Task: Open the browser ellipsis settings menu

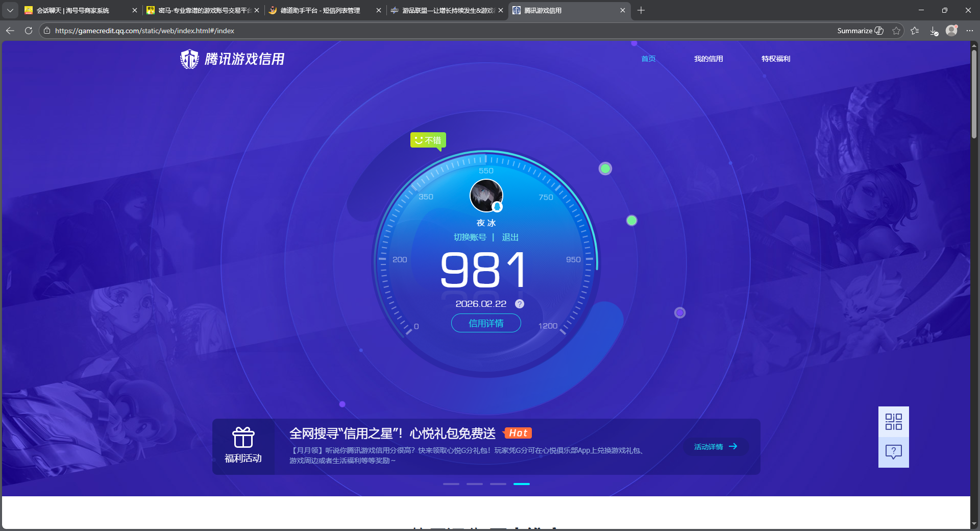Action: click(x=970, y=31)
